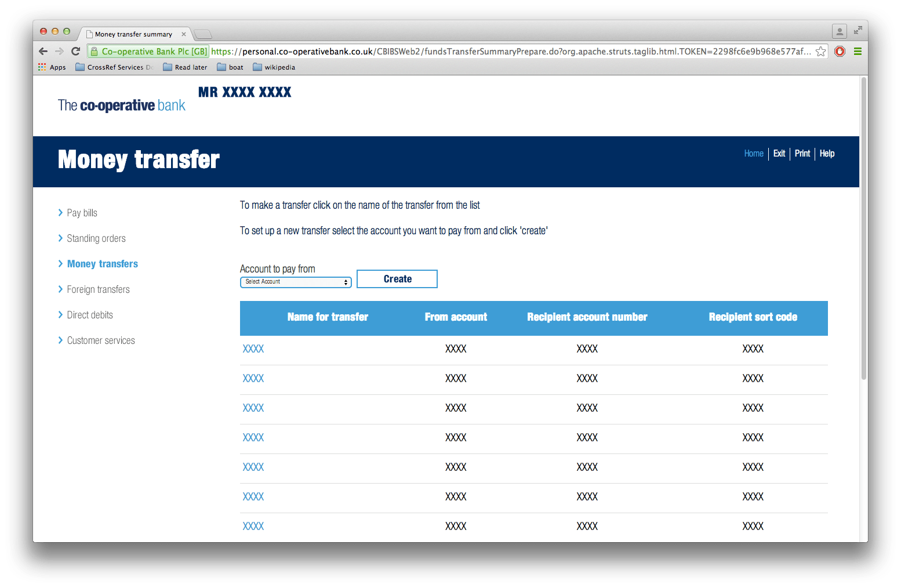The height and width of the screenshot is (588, 901).
Task: Click the Create button
Action: click(x=397, y=279)
